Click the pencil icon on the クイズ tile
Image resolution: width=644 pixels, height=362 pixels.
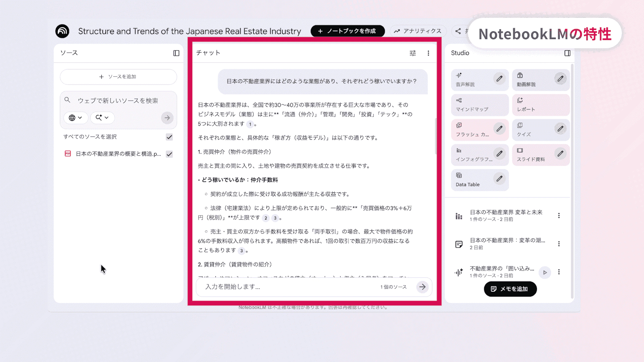point(560,129)
